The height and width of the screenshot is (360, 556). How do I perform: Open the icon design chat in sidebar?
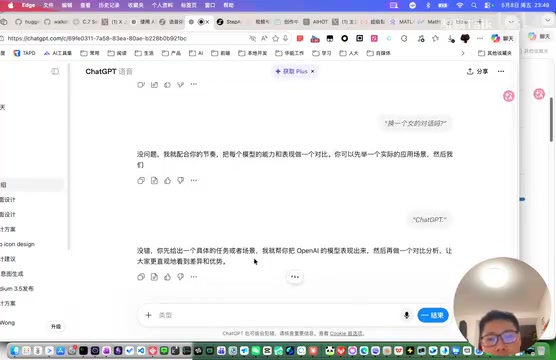pos(18,244)
